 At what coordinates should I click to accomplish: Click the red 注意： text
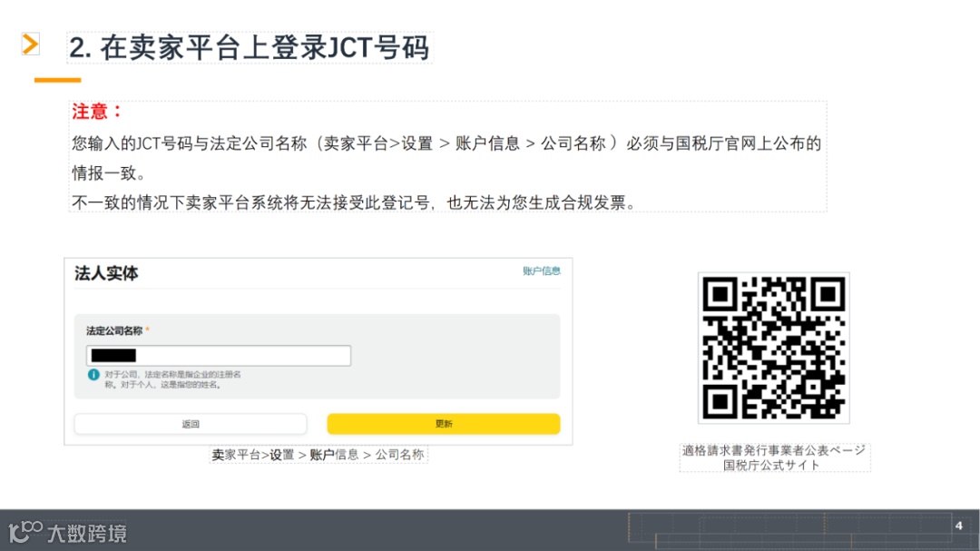pos(97,112)
